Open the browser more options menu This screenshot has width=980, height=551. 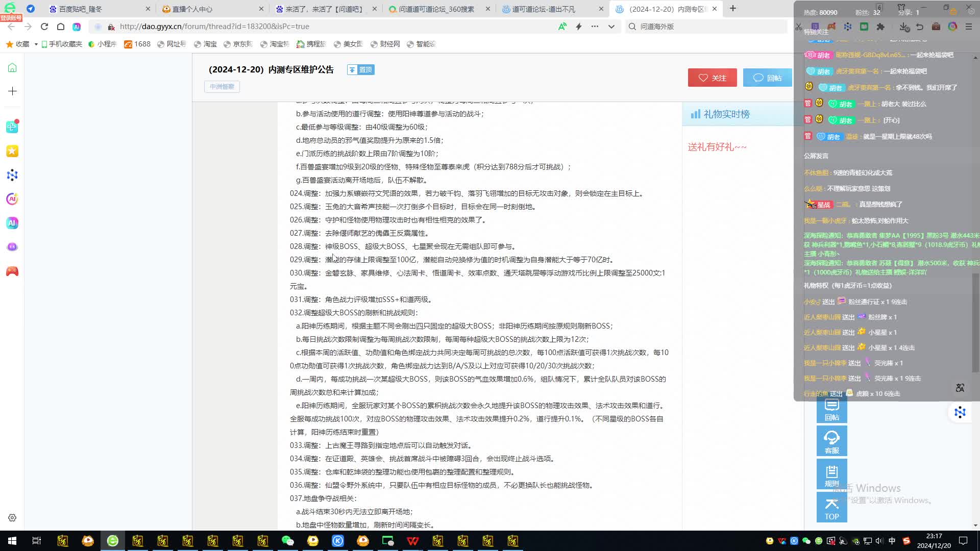pyautogui.click(x=595, y=27)
